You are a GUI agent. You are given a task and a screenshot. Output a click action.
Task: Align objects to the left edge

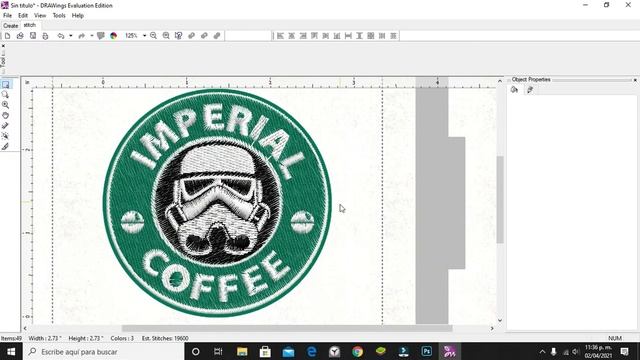click(x=280, y=36)
